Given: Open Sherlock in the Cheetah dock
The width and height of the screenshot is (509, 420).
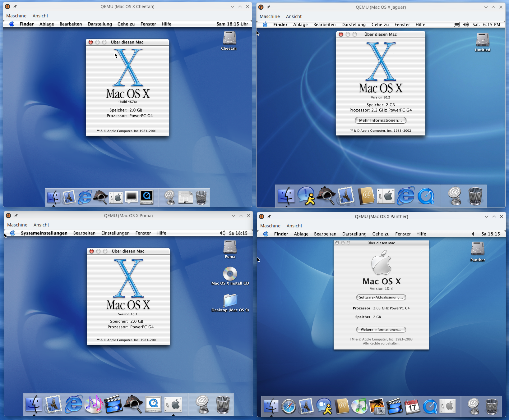Looking at the screenshot, I should pyautogui.click(x=100, y=197).
